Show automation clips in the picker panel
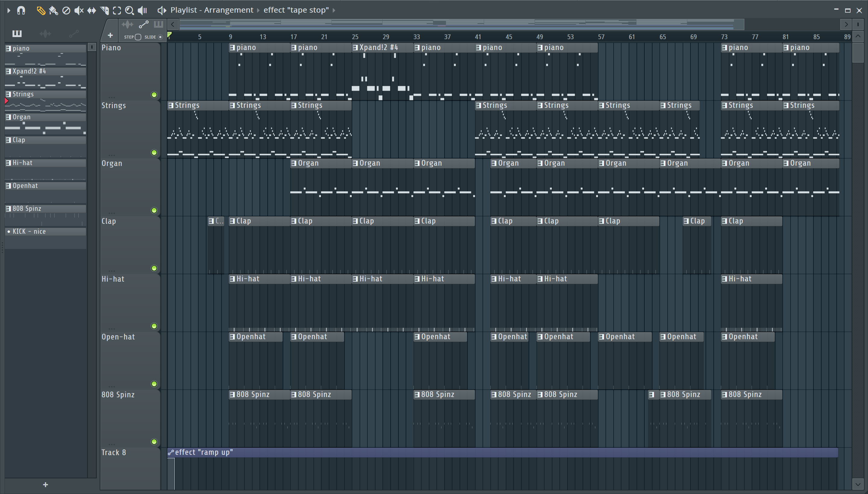 (74, 33)
